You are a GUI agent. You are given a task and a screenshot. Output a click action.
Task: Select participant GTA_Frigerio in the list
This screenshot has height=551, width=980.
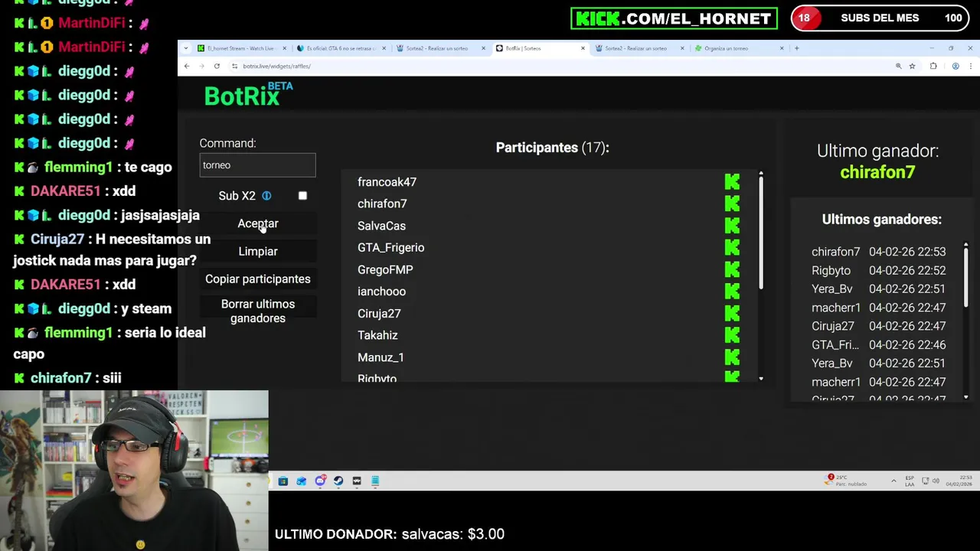pyautogui.click(x=390, y=248)
